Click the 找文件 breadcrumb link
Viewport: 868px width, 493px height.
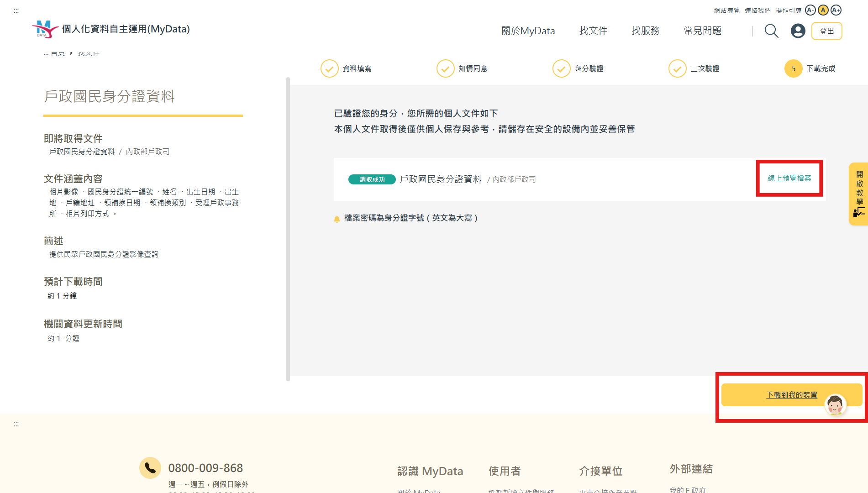click(89, 53)
